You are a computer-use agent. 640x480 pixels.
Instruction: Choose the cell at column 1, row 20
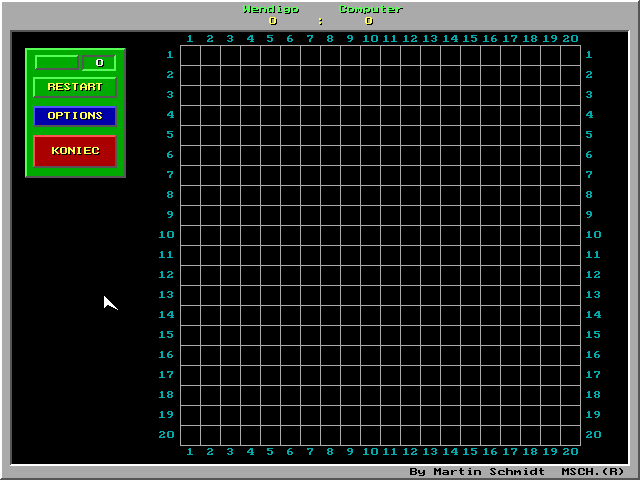click(190, 435)
